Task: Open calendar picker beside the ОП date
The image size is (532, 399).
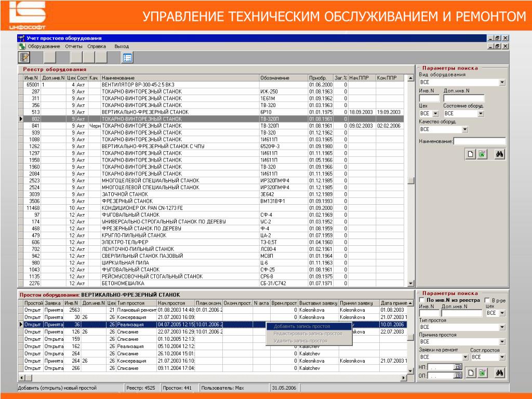Action: click(x=458, y=375)
